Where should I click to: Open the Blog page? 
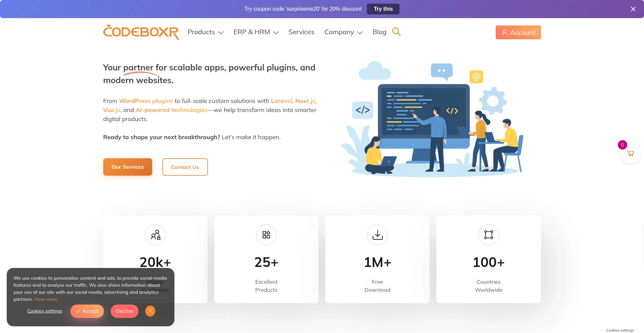click(x=379, y=32)
